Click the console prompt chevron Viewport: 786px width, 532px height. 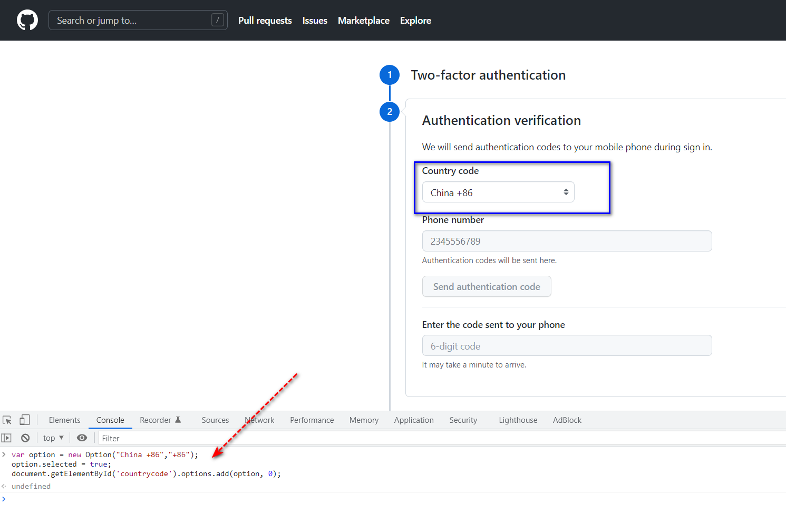[4, 498]
